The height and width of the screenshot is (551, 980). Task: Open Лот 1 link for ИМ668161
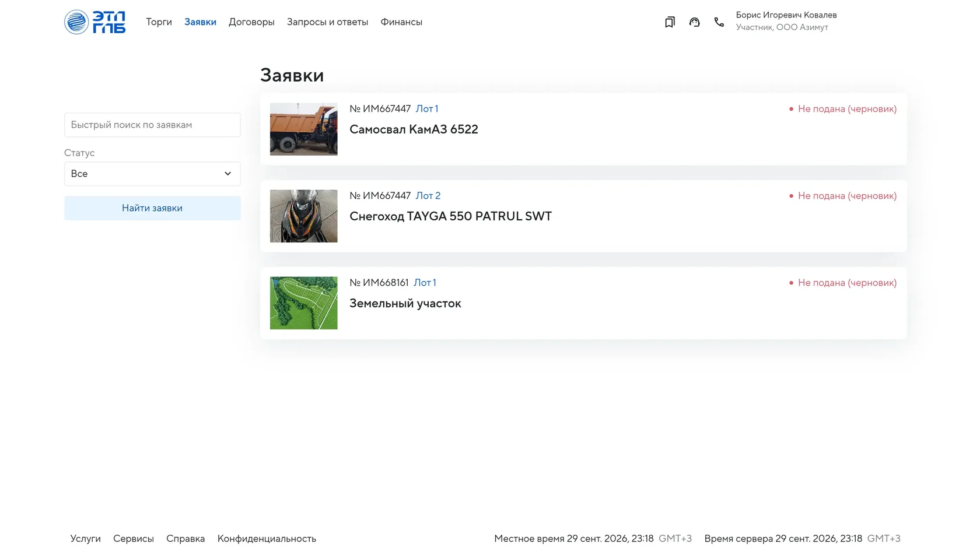(x=425, y=283)
